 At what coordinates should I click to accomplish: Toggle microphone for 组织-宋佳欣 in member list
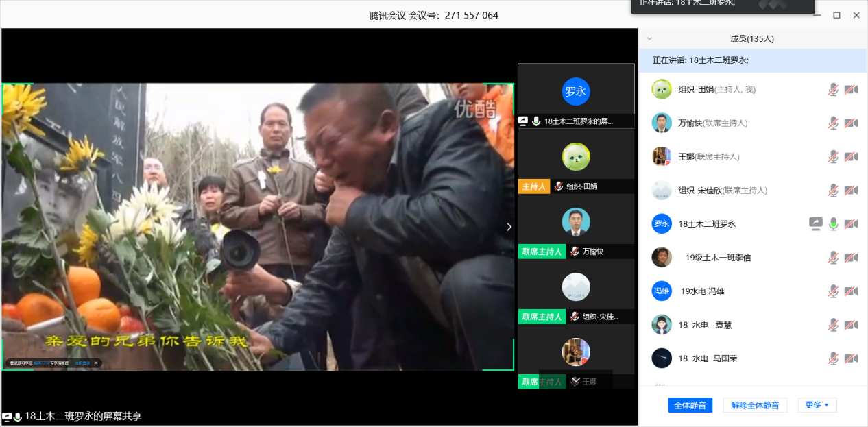pyautogui.click(x=833, y=190)
